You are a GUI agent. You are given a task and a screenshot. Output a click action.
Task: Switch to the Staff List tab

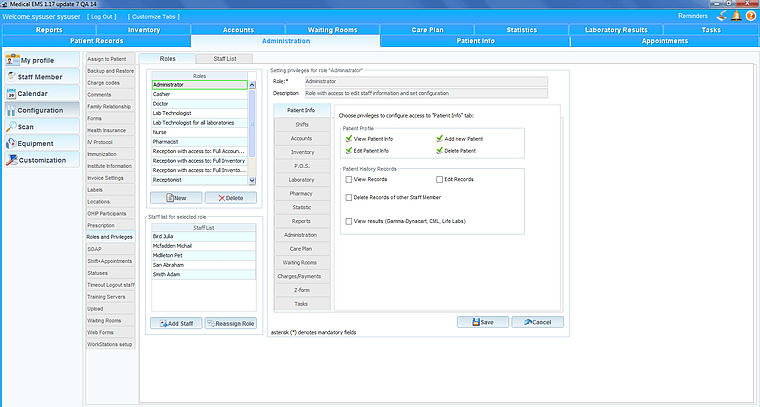click(225, 60)
